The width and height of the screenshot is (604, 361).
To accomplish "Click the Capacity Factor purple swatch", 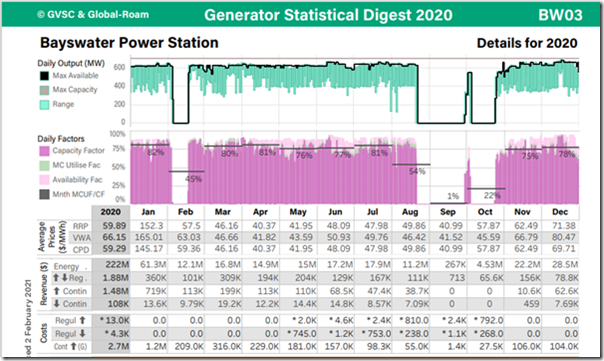I will click(44, 151).
